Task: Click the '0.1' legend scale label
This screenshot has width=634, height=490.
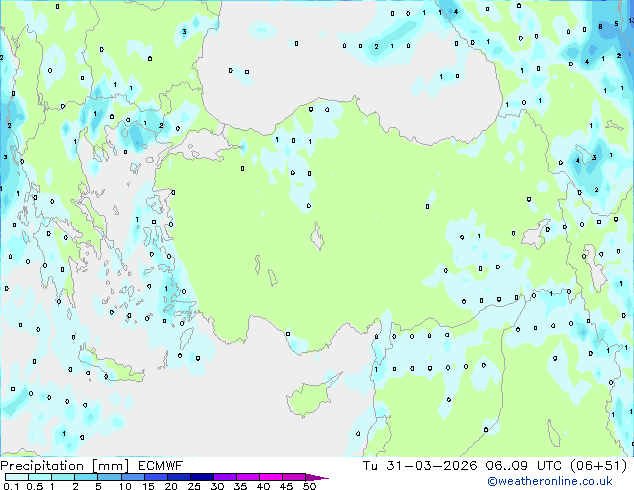Action: (x=11, y=486)
